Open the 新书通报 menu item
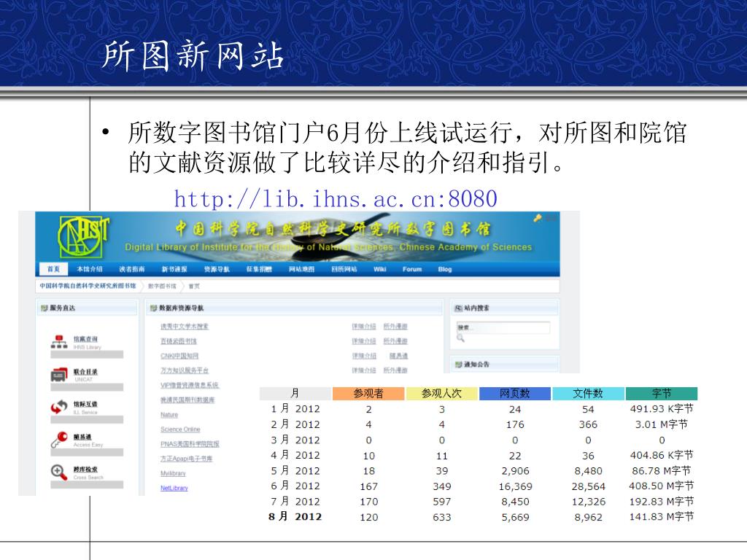 tap(174, 269)
